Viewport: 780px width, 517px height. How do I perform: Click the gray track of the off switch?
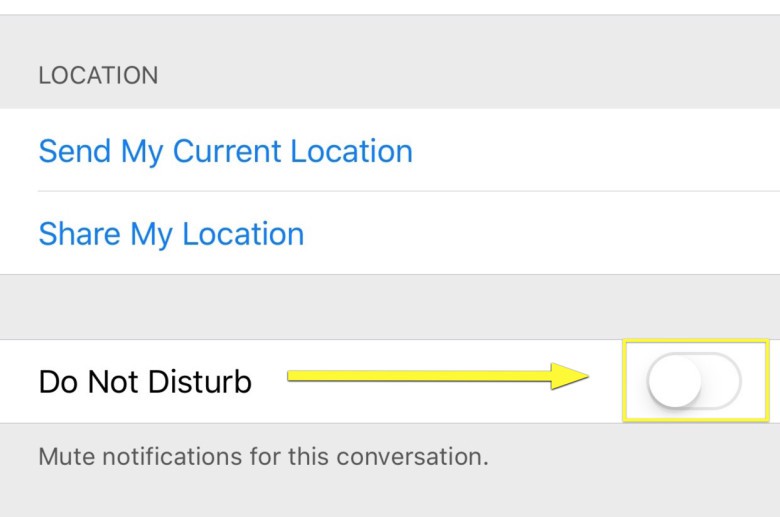[722, 381]
